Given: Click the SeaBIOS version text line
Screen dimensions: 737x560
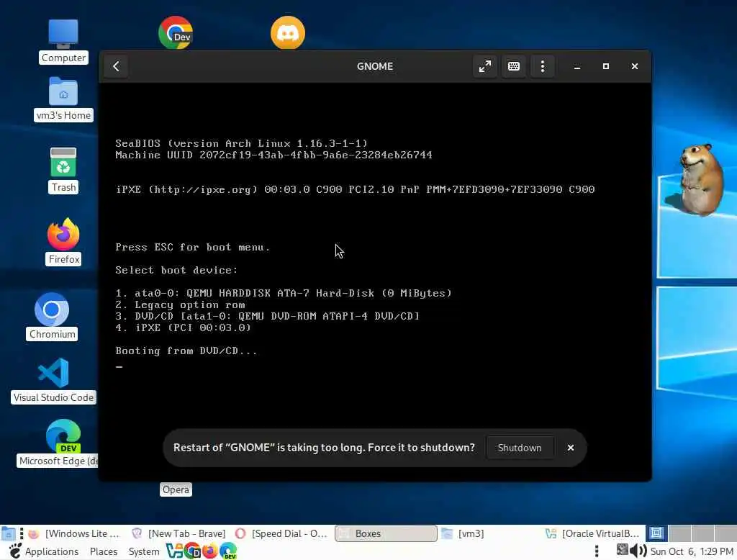Looking at the screenshot, I should [242, 143].
